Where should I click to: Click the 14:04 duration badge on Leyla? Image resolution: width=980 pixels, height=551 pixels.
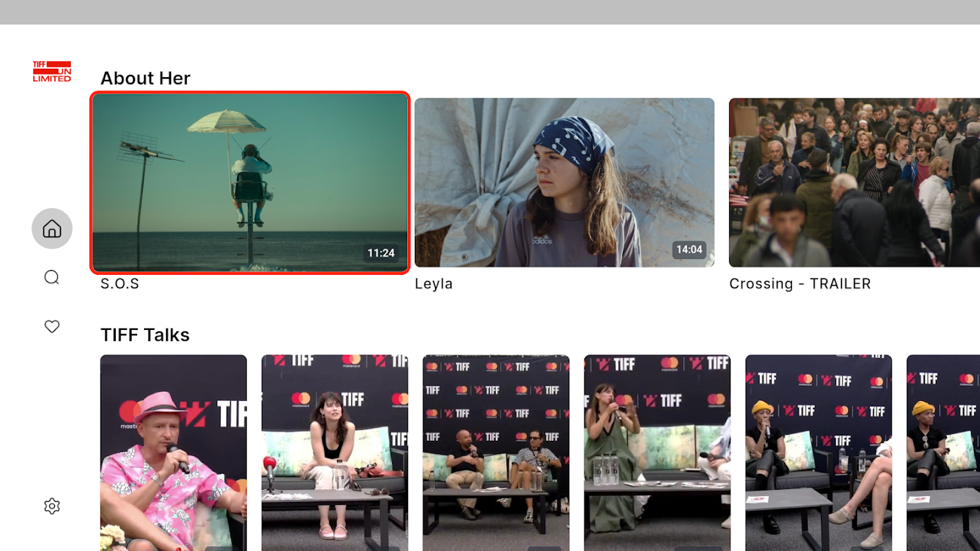[x=689, y=250]
